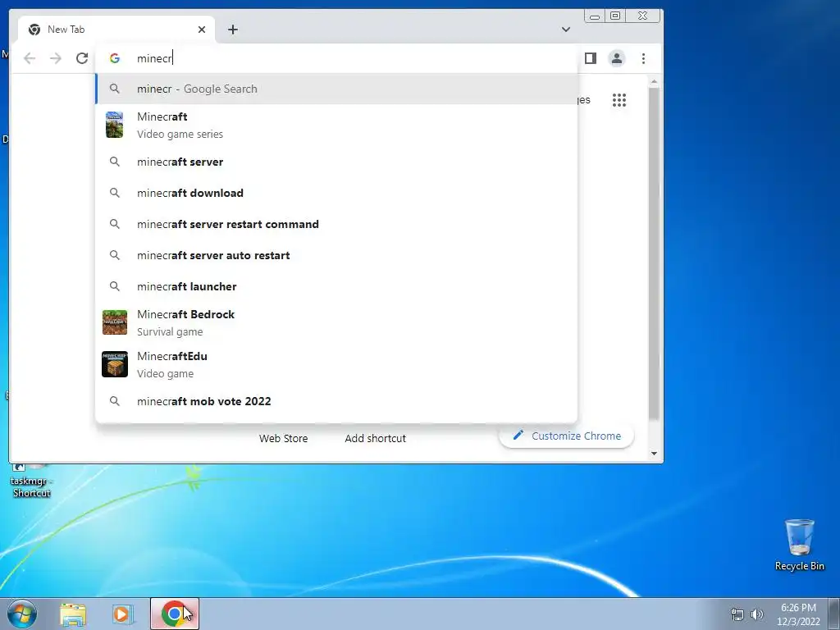840x630 pixels.
Task: Click the page scroll up arrow
Action: [654, 81]
